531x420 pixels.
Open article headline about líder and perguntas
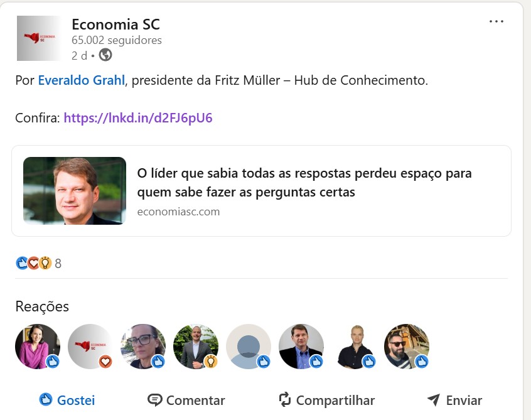[304, 183]
